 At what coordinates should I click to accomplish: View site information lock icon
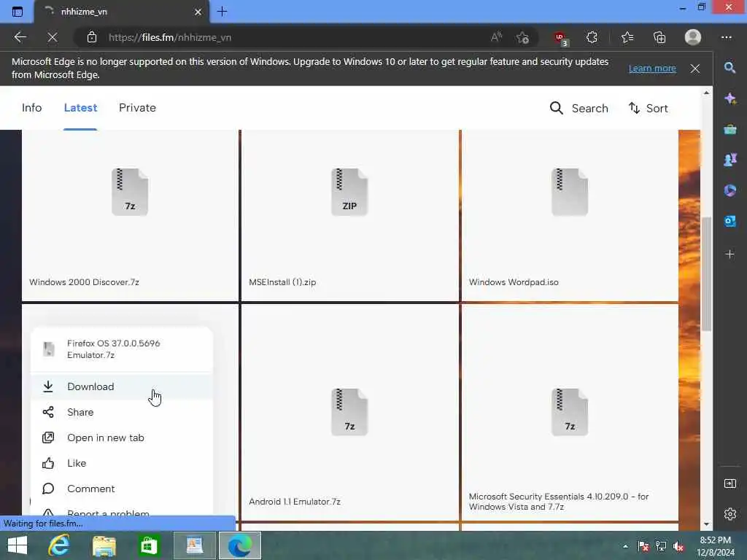92,37
